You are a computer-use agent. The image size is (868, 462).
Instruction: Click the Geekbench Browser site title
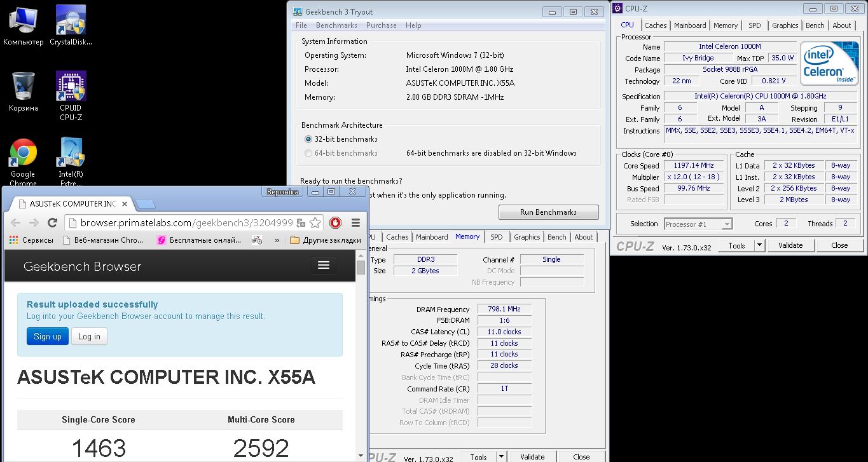pos(82,266)
